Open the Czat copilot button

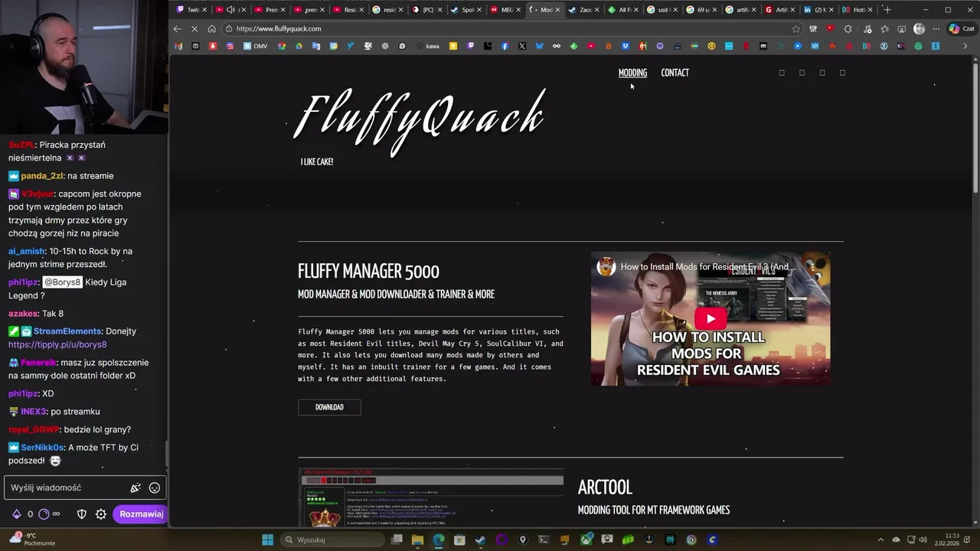pos(962,29)
